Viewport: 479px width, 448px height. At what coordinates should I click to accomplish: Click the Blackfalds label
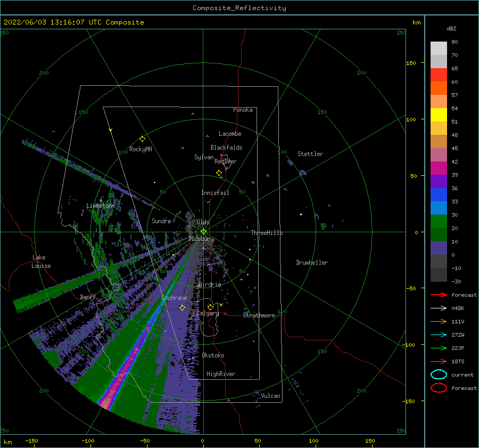pos(226,148)
